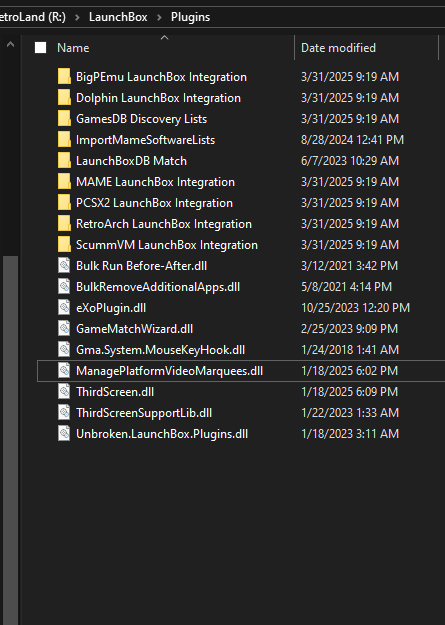Click date 1/18/2025 6:02 PM
Viewport: 445px width, 625px height.
(x=349, y=370)
